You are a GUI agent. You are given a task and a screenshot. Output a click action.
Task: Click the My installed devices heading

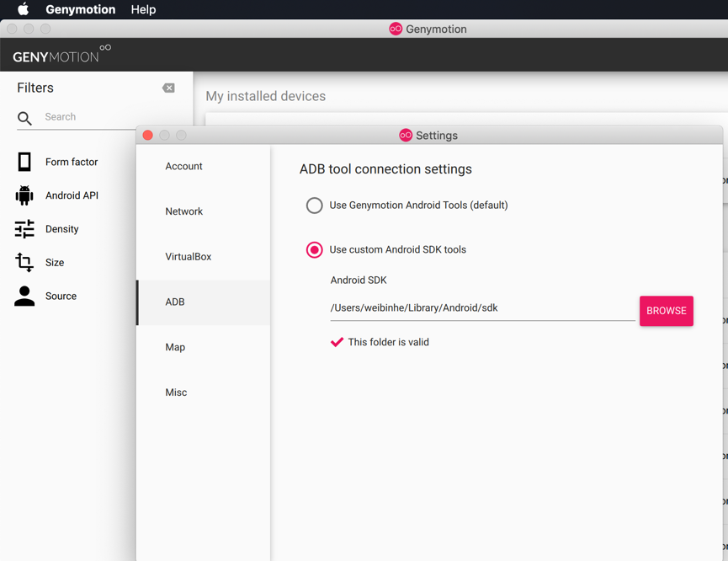266,96
